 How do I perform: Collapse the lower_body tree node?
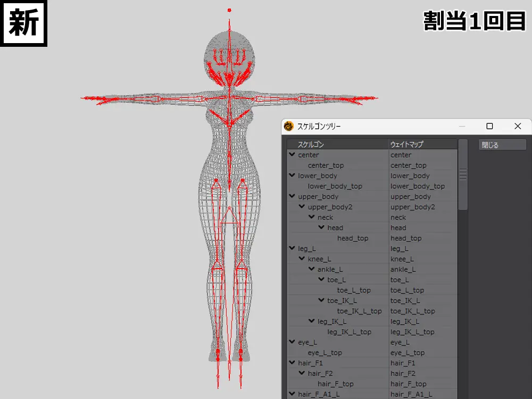pos(292,176)
